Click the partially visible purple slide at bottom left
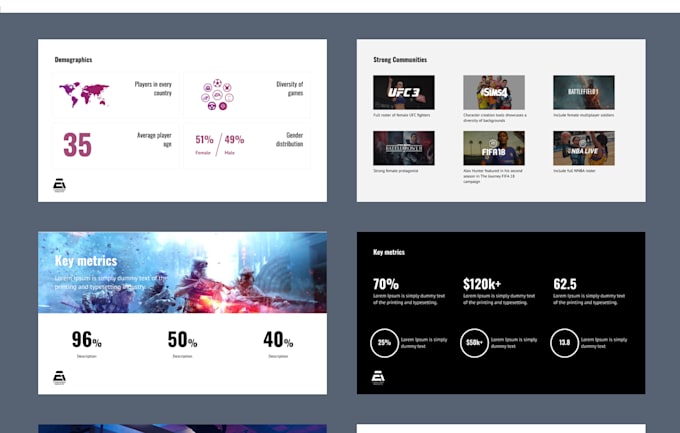 point(183,429)
